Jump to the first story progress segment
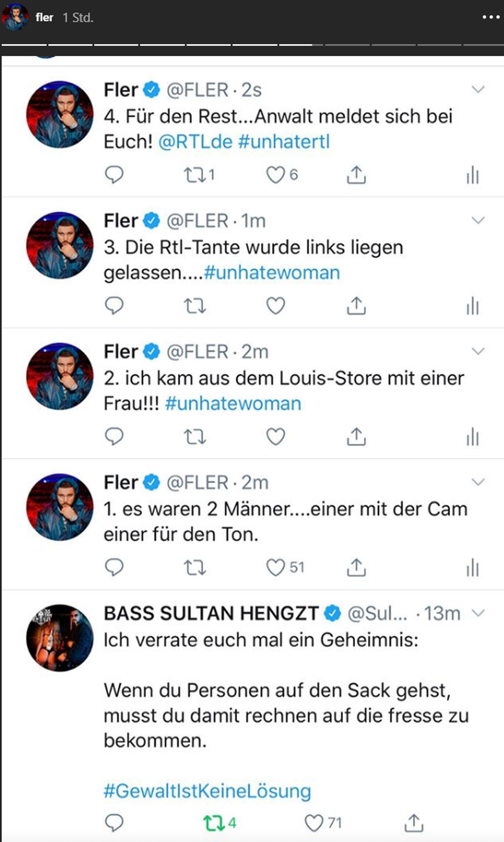 click(x=24, y=44)
